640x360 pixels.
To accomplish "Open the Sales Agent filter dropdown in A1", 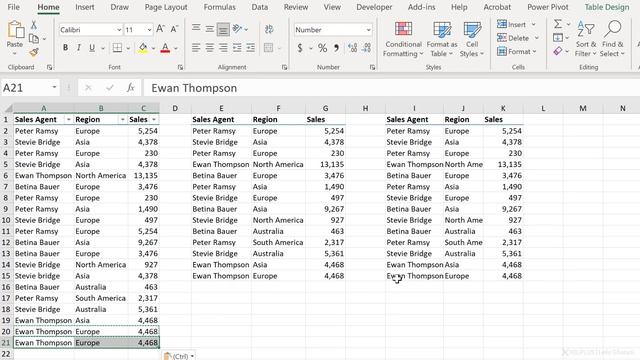I will coord(69,119).
